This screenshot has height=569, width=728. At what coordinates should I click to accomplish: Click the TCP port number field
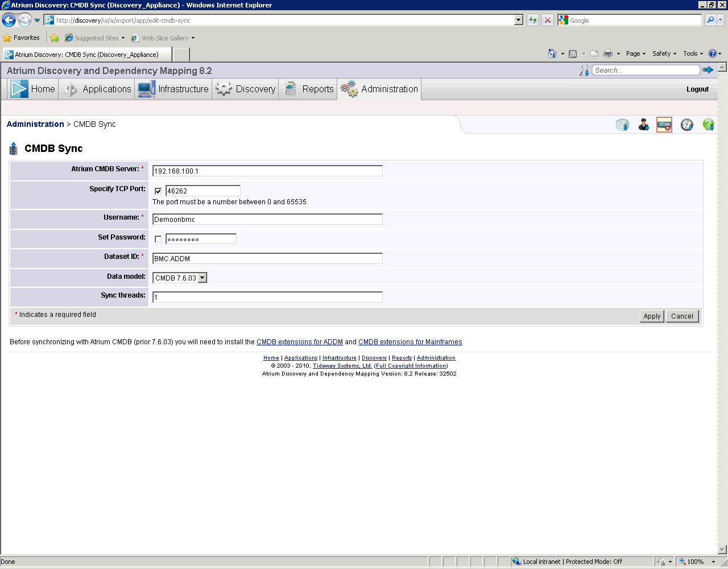[203, 191]
